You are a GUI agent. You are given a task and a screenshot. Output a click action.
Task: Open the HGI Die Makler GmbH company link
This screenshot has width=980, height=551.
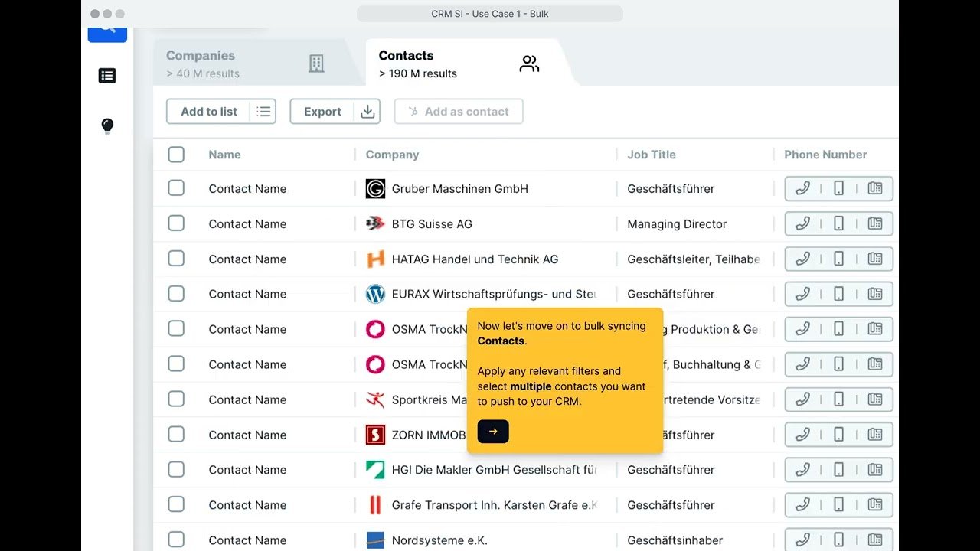click(494, 470)
